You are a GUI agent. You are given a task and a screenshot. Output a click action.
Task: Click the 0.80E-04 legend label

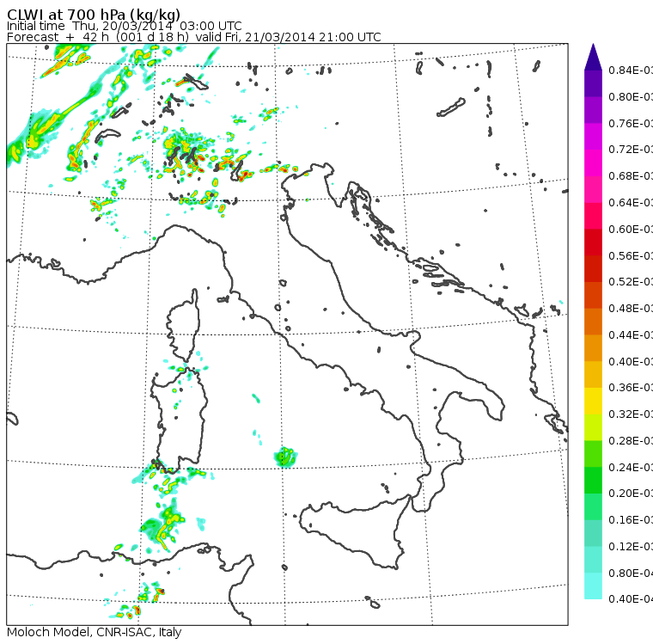(x=631, y=573)
